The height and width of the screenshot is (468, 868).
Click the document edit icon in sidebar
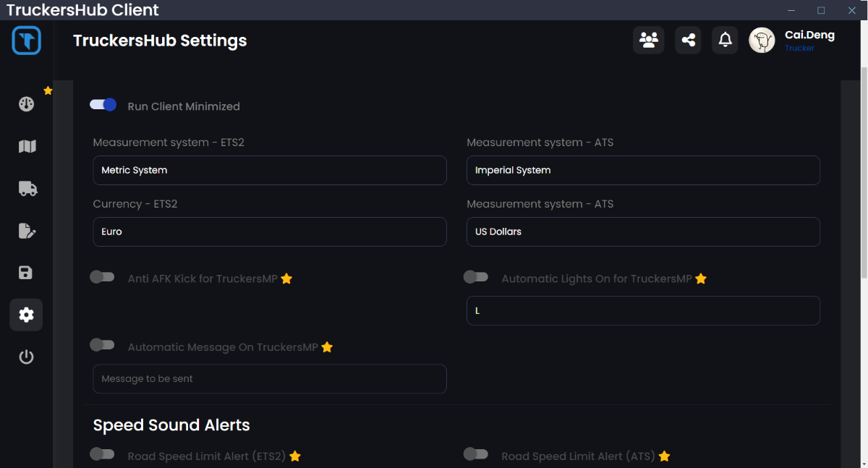tap(27, 231)
